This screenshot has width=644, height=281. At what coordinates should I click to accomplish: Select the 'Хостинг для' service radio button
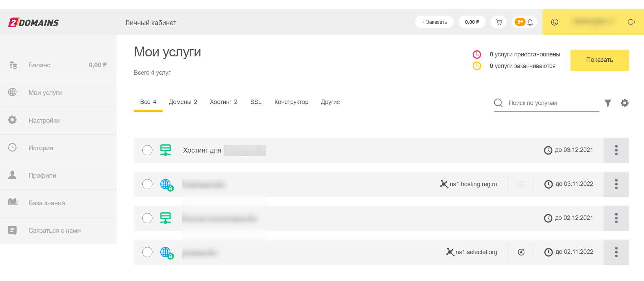147,150
